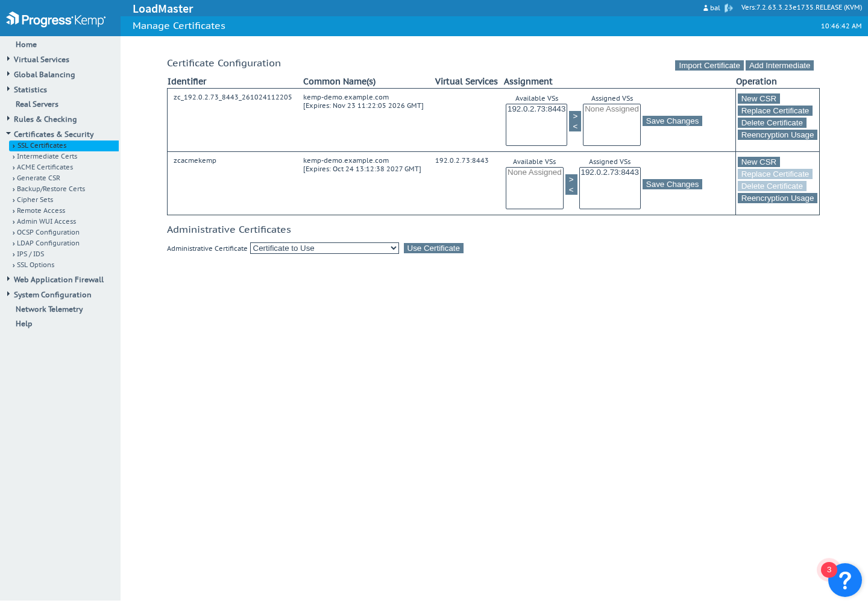Screen dimensions: 868x603
Task: Click Reencryption Usage for zcacmekemp certificate
Action: 778,198
